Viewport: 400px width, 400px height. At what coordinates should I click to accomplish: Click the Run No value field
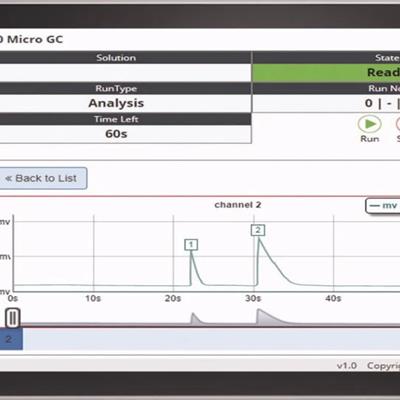pos(326,103)
